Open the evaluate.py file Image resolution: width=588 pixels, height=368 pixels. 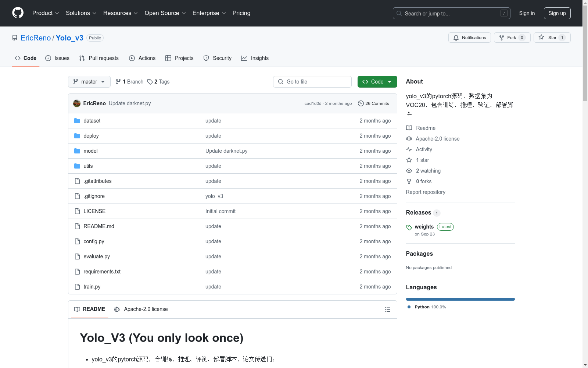(97, 256)
